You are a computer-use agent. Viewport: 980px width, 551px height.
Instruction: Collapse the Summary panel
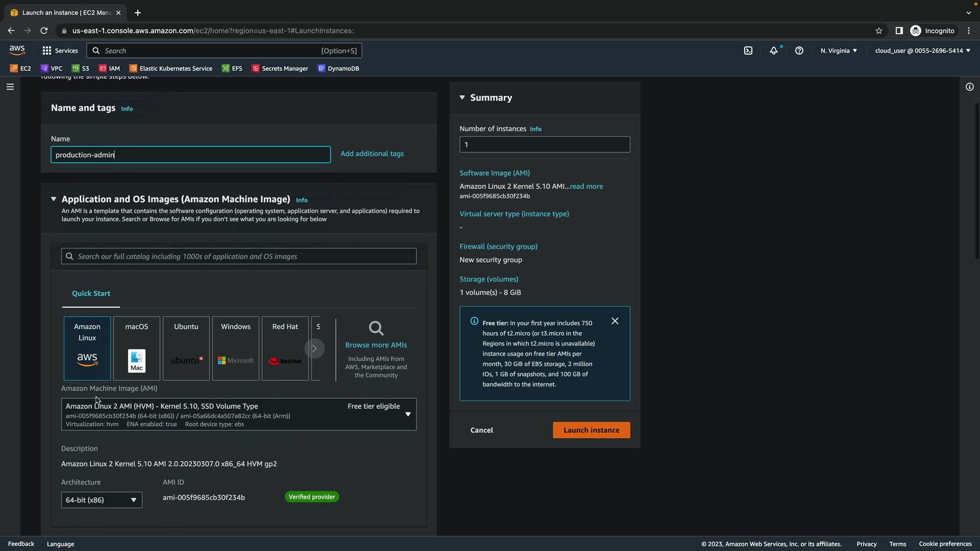462,97
